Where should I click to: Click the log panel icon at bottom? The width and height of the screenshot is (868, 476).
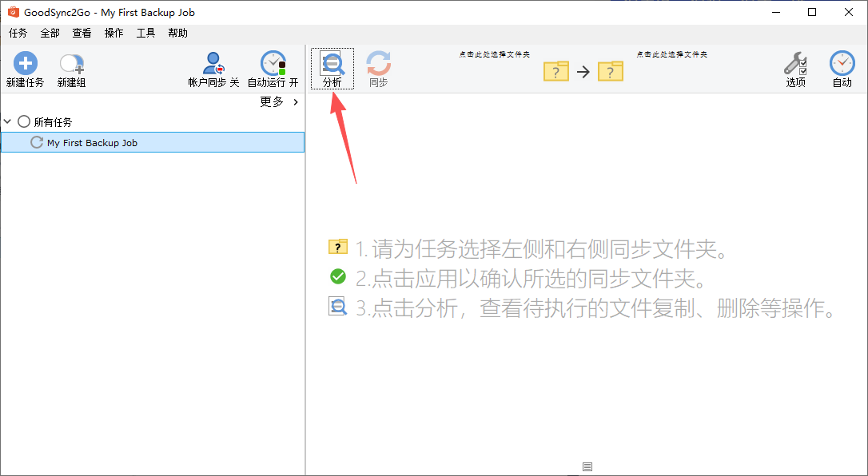(587, 467)
